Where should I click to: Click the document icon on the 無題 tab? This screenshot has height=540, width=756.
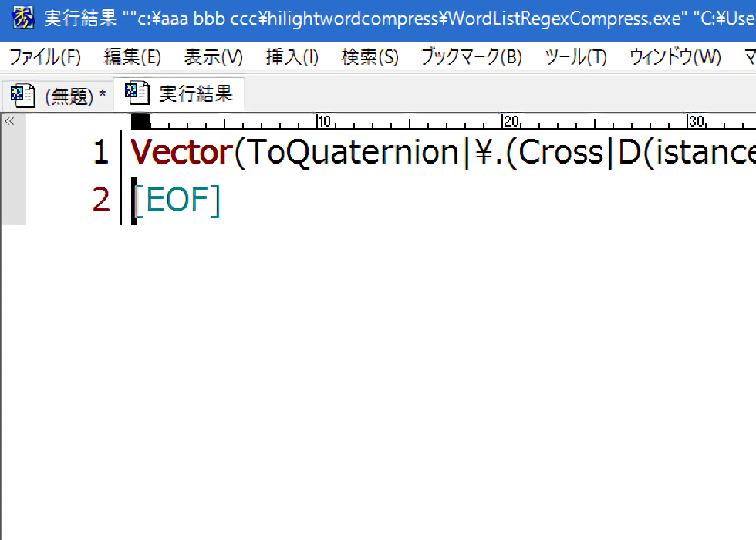click(x=22, y=96)
